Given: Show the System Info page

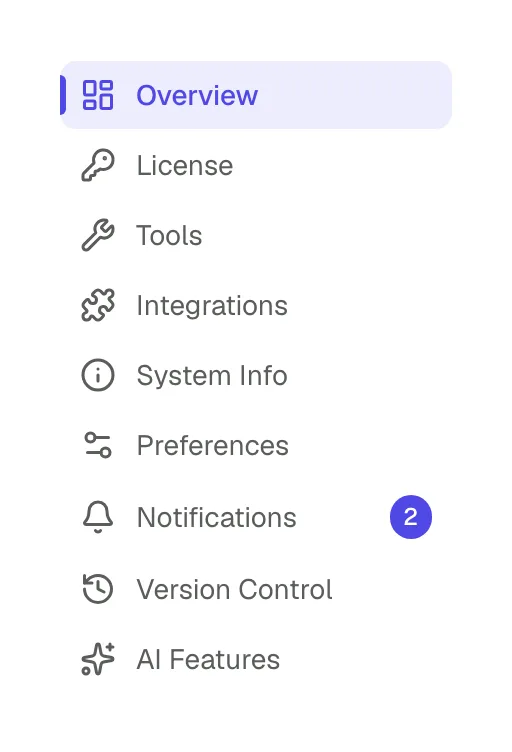Looking at the screenshot, I should [x=256, y=375].
